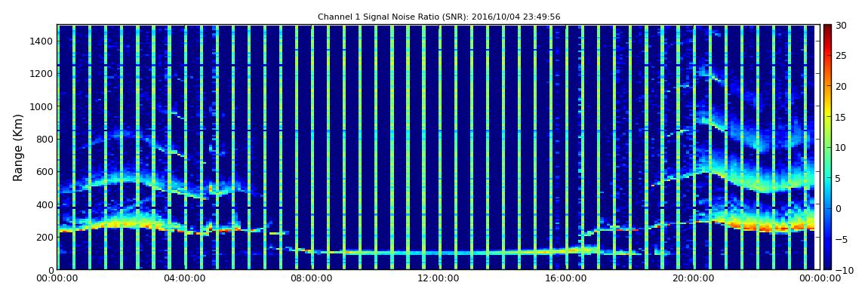Click the colorbar label 25
The width and height of the screenshot is (868, 307).
(842, 56)
